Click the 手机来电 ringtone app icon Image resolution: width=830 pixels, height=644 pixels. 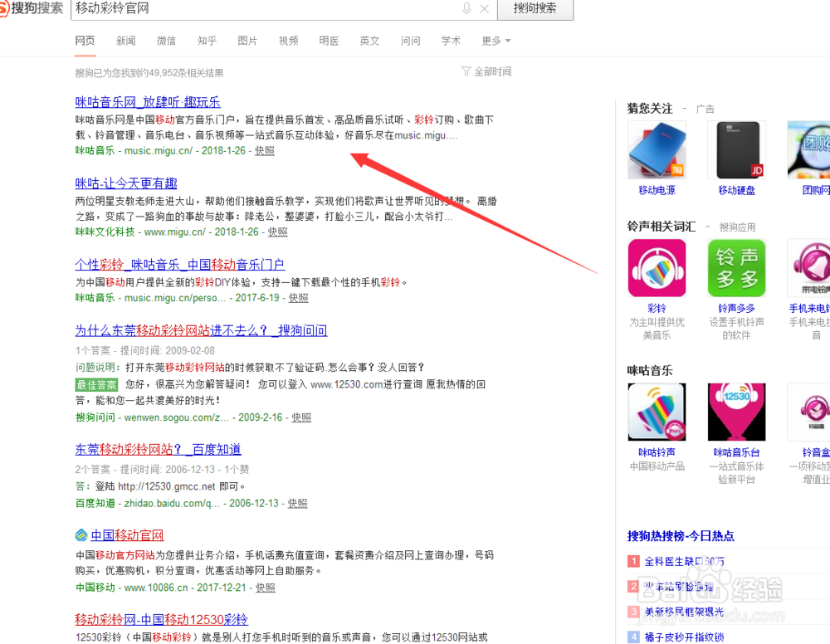pos(808,268)
